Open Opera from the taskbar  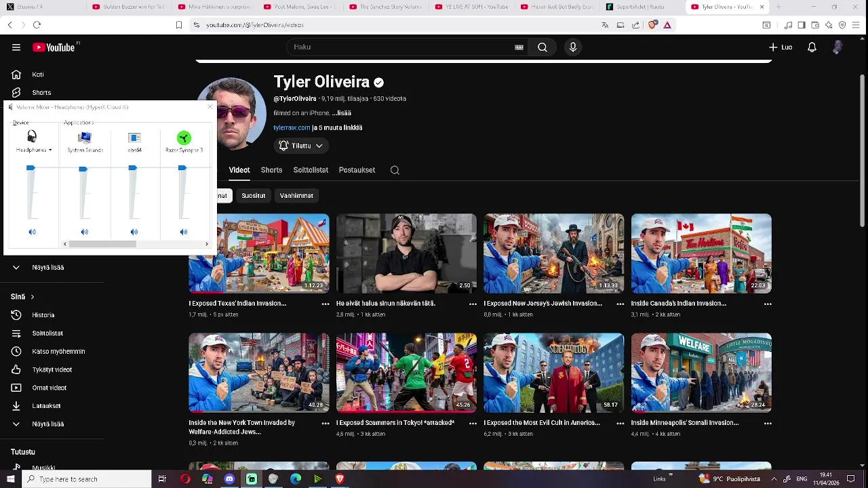tap(185, 479)
